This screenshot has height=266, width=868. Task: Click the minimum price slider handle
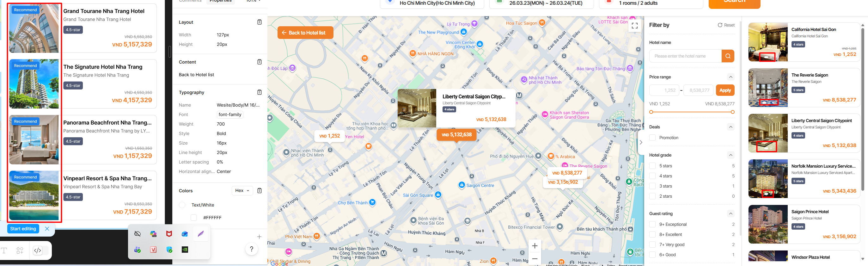point(651,112)
